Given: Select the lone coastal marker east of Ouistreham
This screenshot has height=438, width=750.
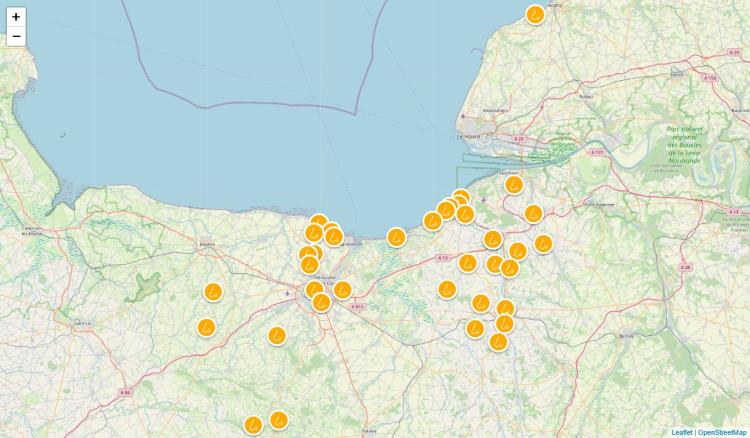Looking at the screenshot, I should pos(396,237).
